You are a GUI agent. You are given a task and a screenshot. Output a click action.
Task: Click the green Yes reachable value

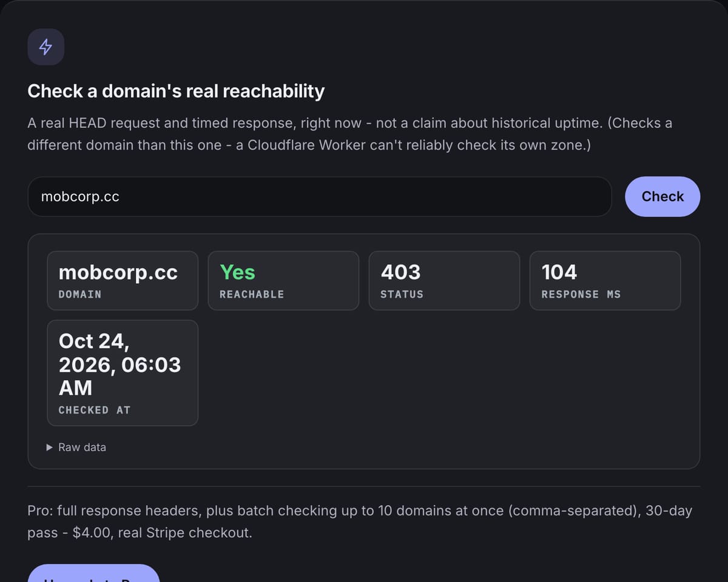(x=237, y=272)
